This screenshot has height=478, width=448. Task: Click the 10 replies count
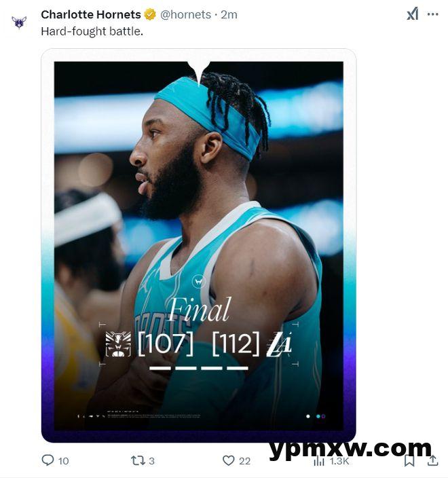point(63,461)
